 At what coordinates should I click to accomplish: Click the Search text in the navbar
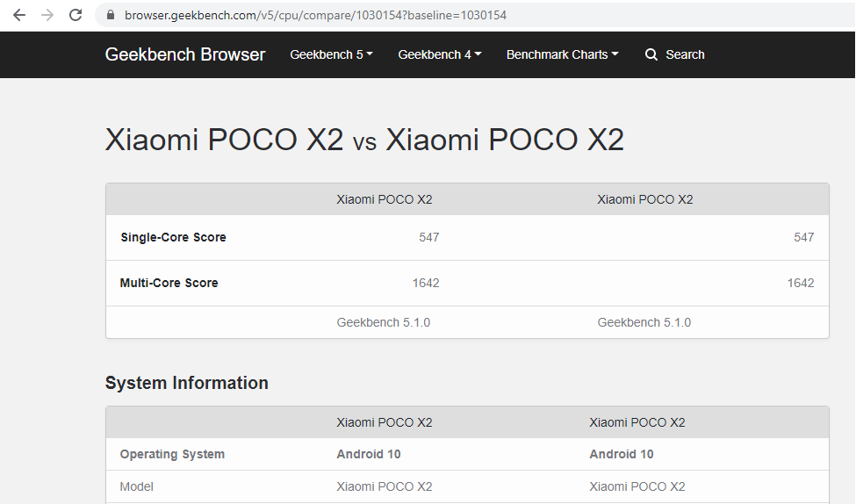(685, 54)
